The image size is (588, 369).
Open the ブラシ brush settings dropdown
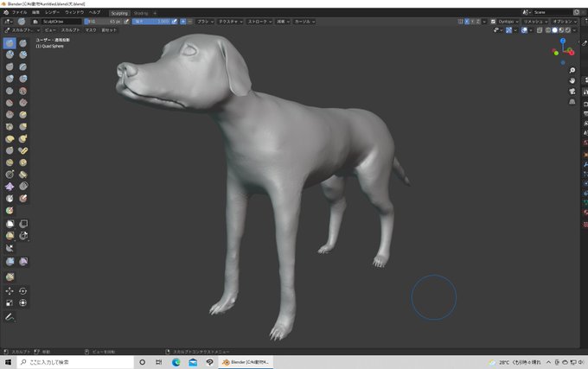point(206,22)
